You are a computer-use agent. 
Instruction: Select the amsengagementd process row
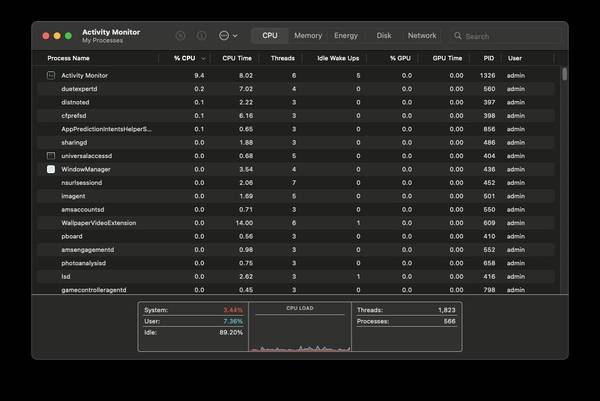pos(296,249)
